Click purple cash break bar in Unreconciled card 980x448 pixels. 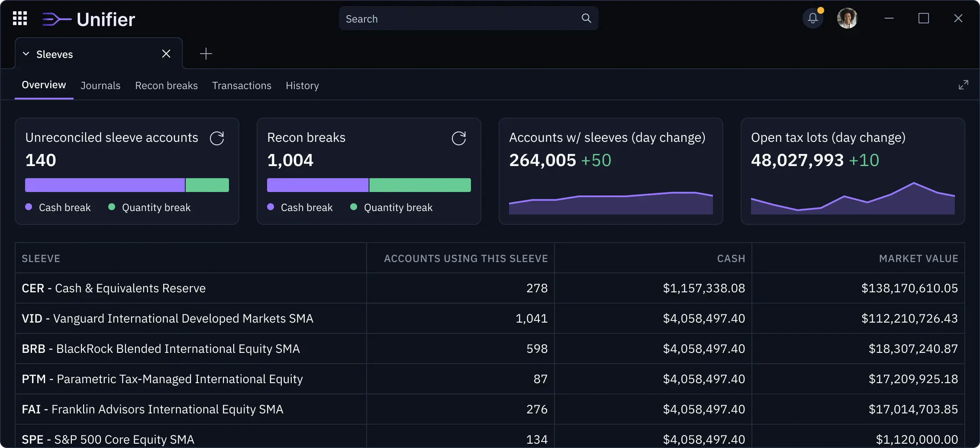pyautogui.click(x=105, y=185)
